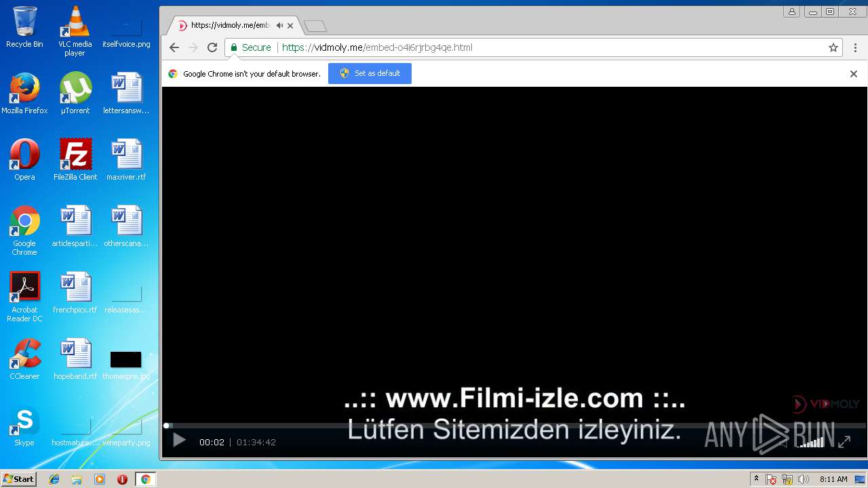Go back in Chrome

pos(174,47)
